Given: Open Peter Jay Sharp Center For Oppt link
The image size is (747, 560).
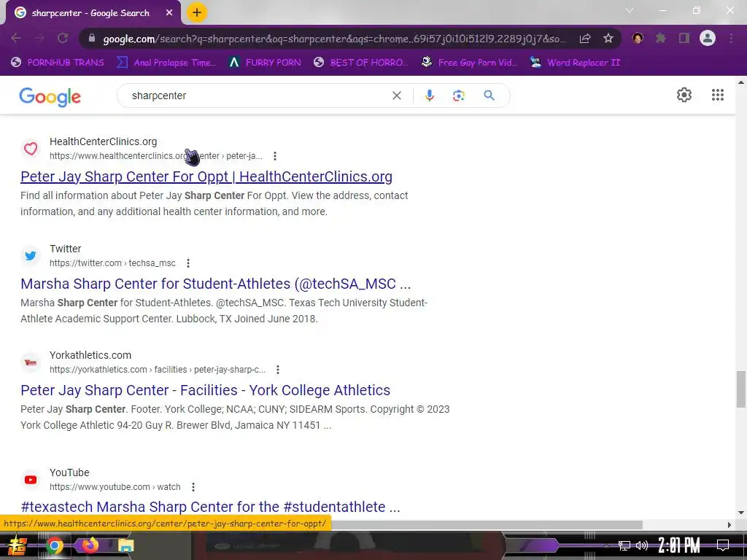Looking at the screenshot, I should tap(206, 176).
